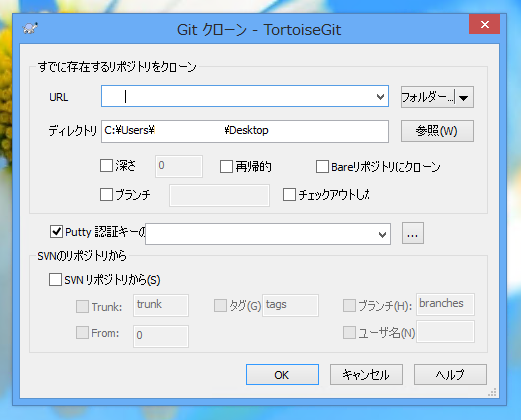Viewport: 521px width, 420px height.
Task: Enable the 再帰的 recursive checkbox
Action: pyautogui.click(x=226, y=167)
